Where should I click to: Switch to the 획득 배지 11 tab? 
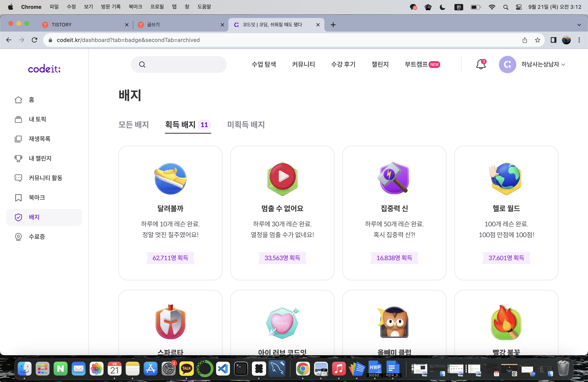tap(188, 125)
